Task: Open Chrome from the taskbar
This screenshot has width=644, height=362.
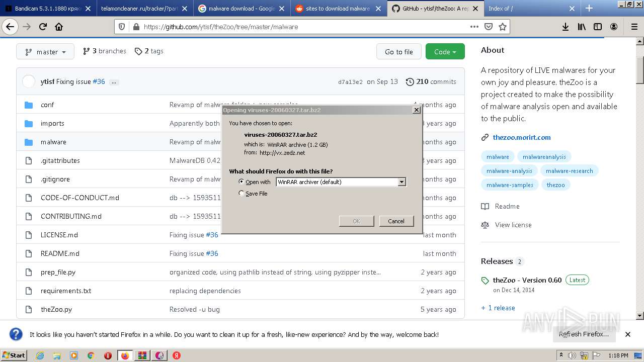Action: tap(91, 355)
